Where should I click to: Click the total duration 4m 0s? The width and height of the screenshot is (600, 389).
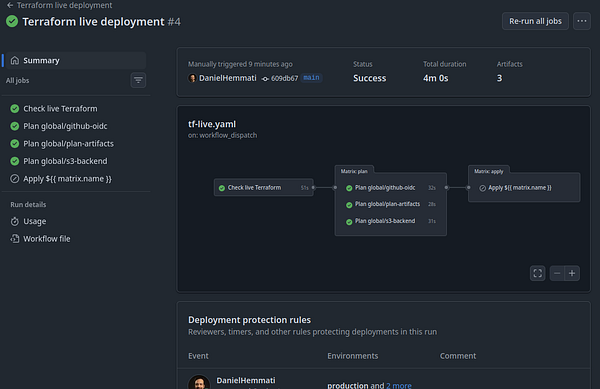coord(435,78)
